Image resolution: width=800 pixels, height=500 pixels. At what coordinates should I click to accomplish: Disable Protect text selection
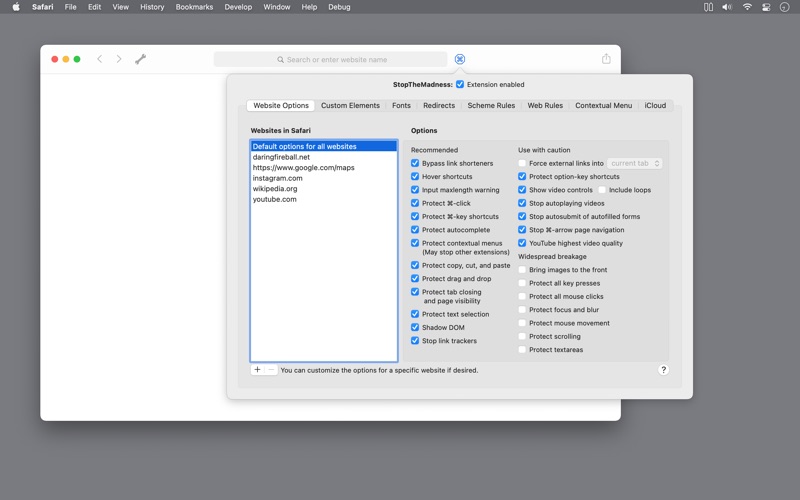pyautogui.click(x=415, y=314)
